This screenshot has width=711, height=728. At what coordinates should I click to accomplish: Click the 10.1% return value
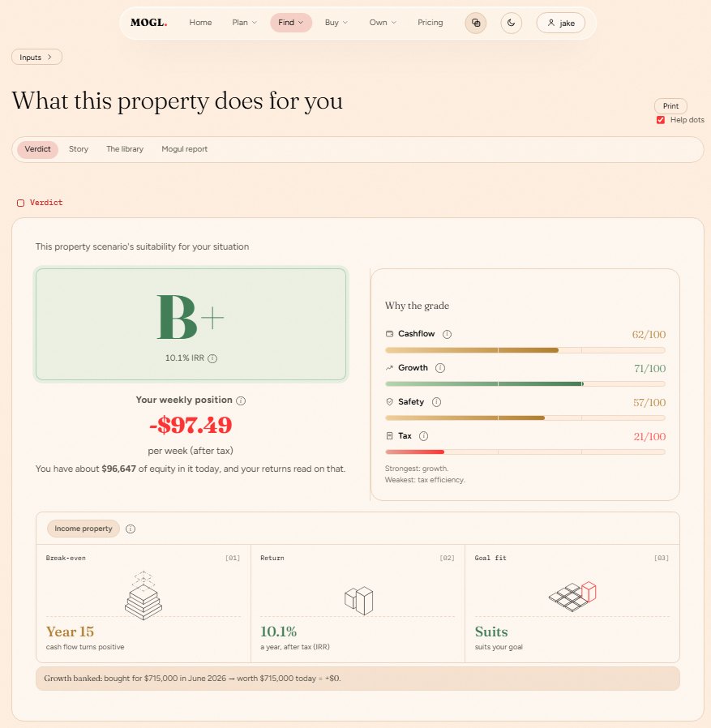279,632
